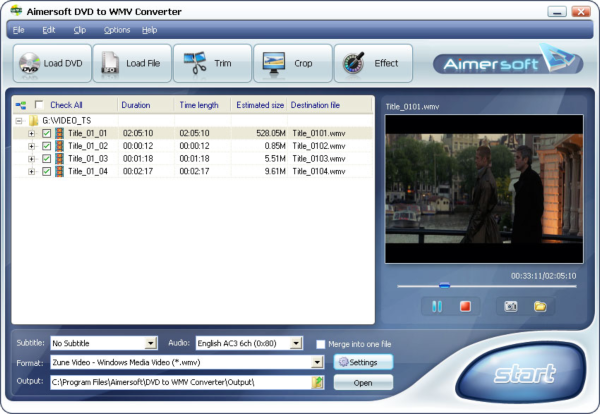Toggle the Check All checkbox
Image resolution: width=600 pixels, height=414 pixels.
click(39, 104)
